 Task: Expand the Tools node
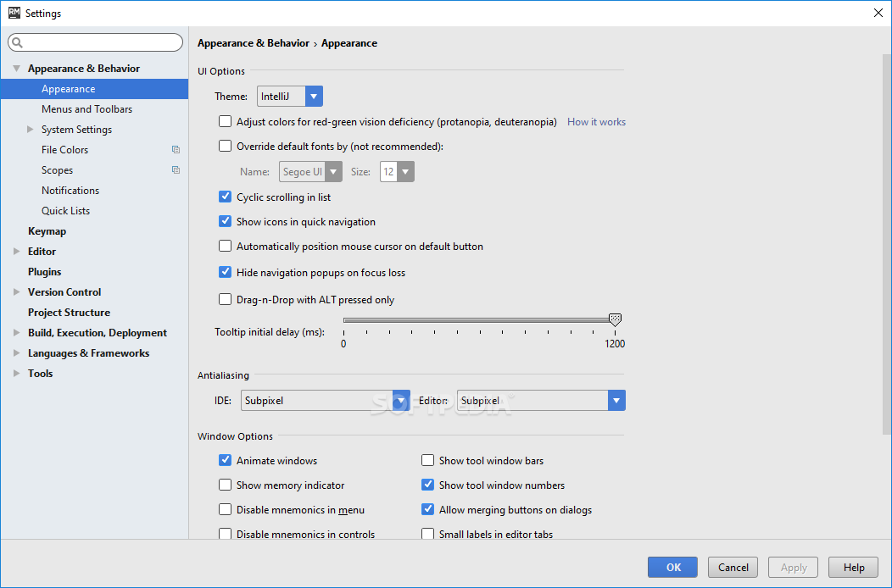coord(16,373)
